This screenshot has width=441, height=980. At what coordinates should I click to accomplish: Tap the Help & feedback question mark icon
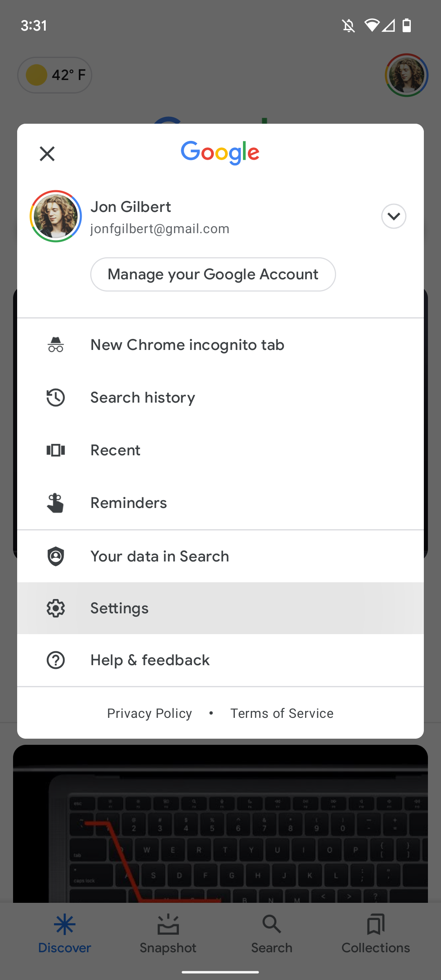pyautogui.click(x=56, y=660)
